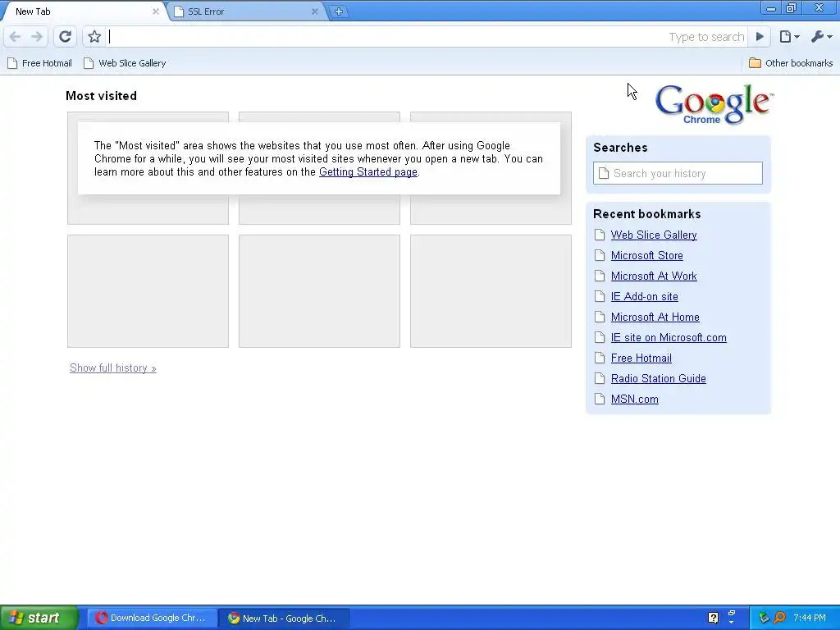
Task: Click Show full history link
Action: point(112,368)
